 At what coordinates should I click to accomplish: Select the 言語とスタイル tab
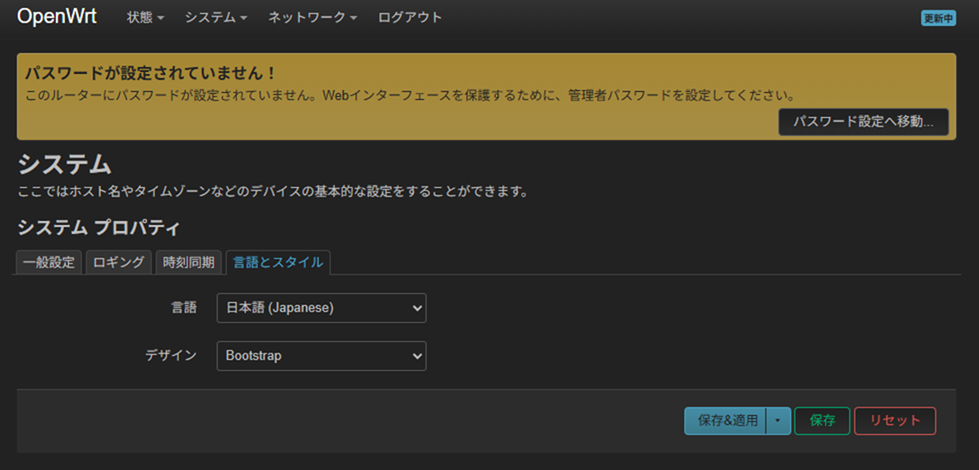point(278,262)
